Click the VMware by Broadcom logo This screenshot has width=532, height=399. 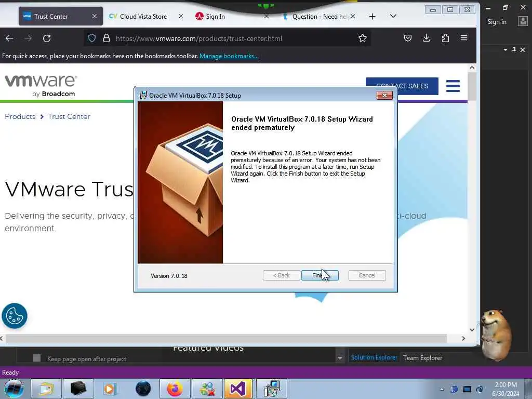coord(41,86)
